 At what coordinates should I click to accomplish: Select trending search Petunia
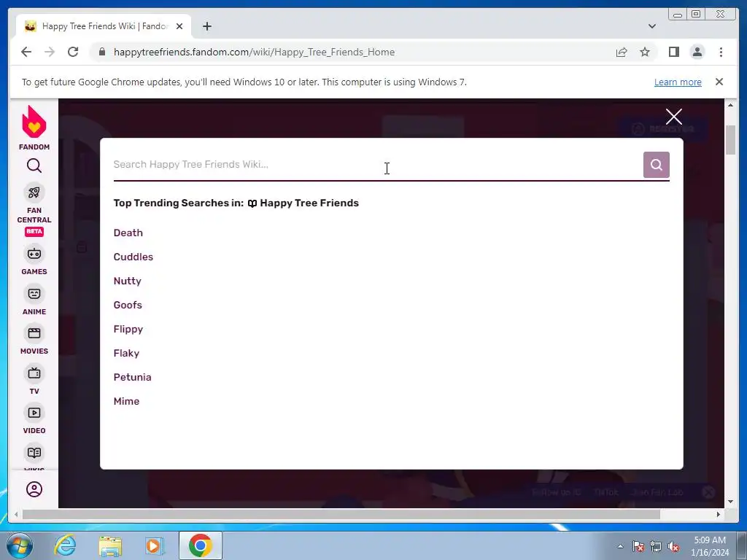pyautogui.click(x=133, y=377)
